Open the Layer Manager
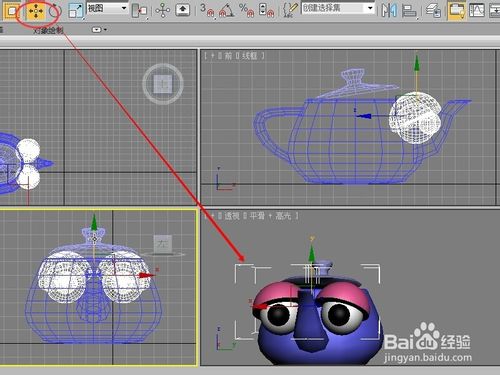The width and height of the screenshot is (500, 375). point(434,10)
